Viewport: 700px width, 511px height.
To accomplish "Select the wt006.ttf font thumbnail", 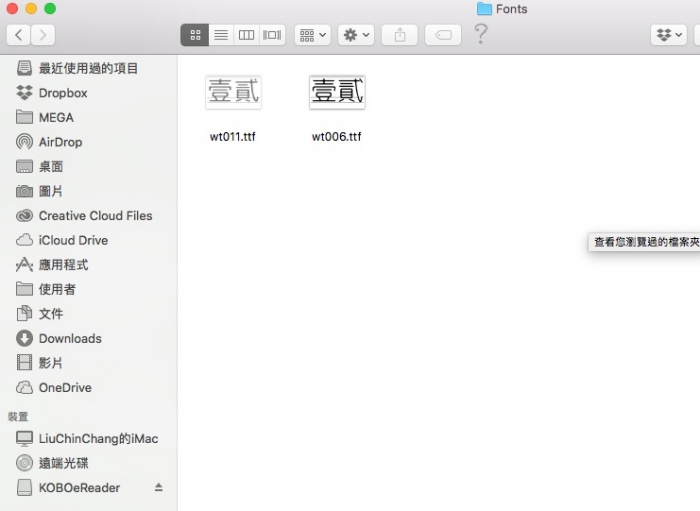I will click(x=337, y=92).
